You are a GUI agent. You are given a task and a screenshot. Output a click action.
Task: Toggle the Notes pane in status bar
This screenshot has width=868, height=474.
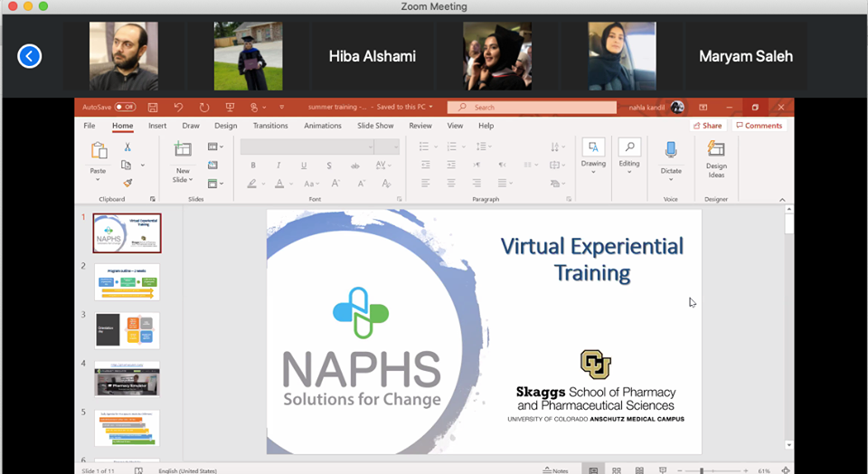[555, 470]
